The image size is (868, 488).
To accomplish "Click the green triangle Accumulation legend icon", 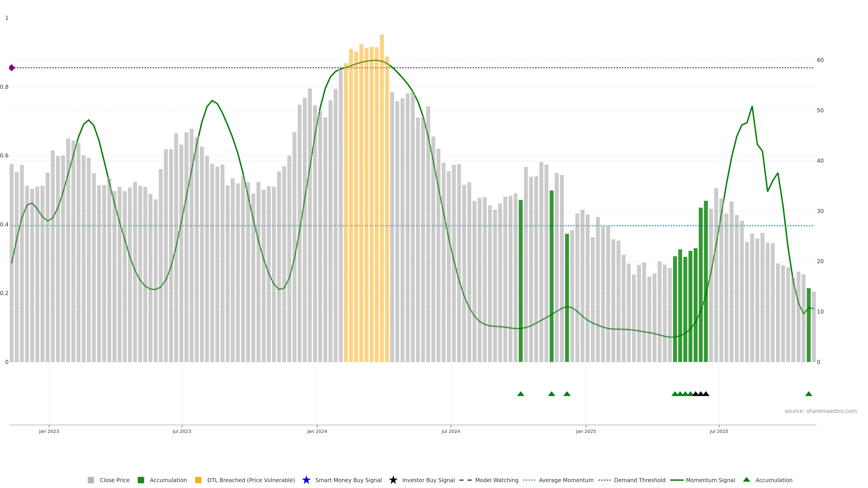I will pos(746,480).
